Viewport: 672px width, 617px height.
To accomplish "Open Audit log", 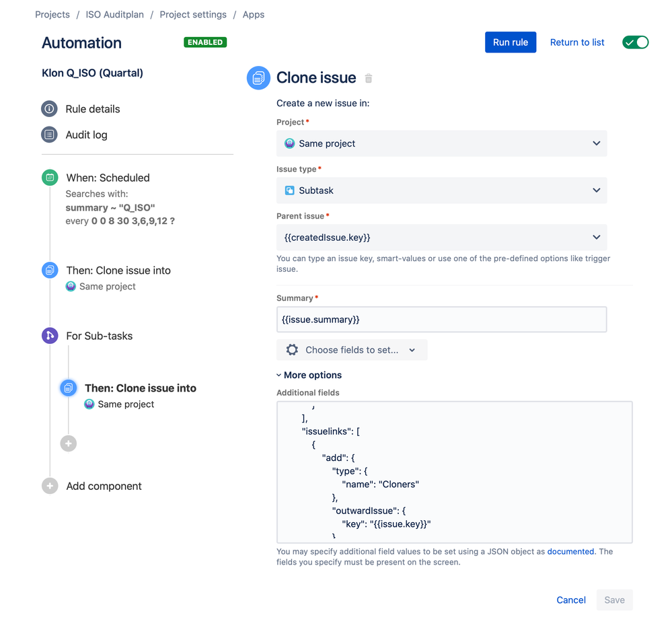I will click(x=87, y=135).
